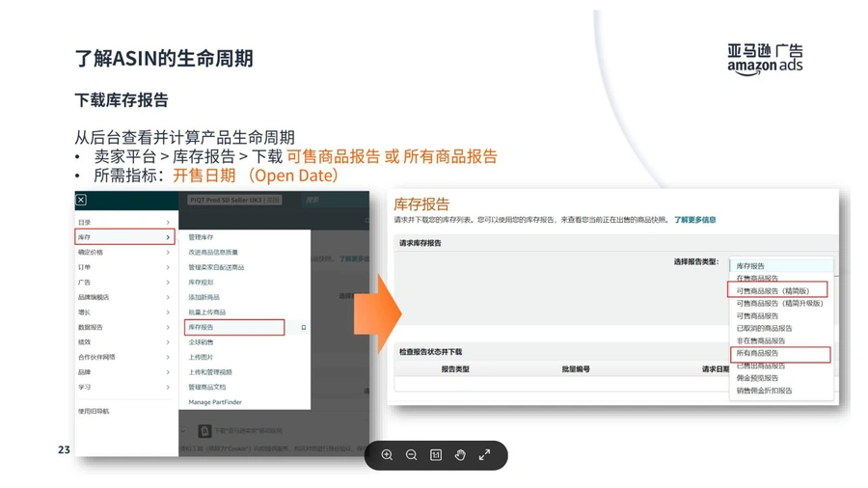Choose 可售商品报告（精简升级版） dropdown option
The width and height of the screenshot is (868, 488).
pos(779,303)
